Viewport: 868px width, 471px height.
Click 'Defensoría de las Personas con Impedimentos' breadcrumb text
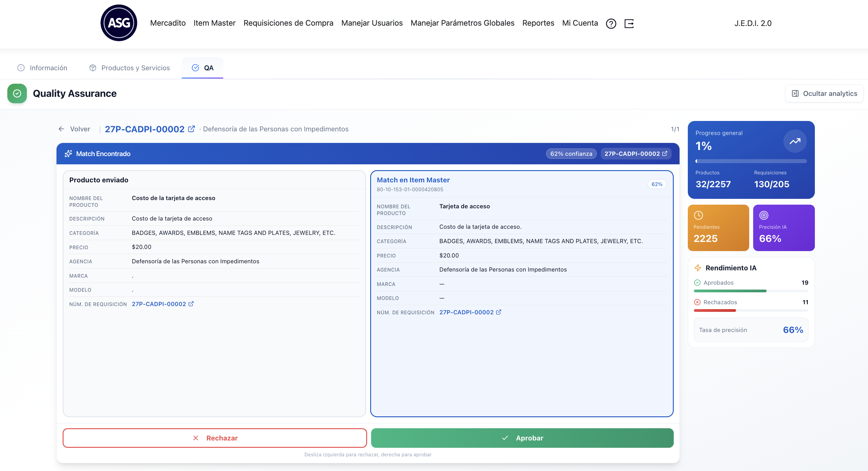click(275, 129)
